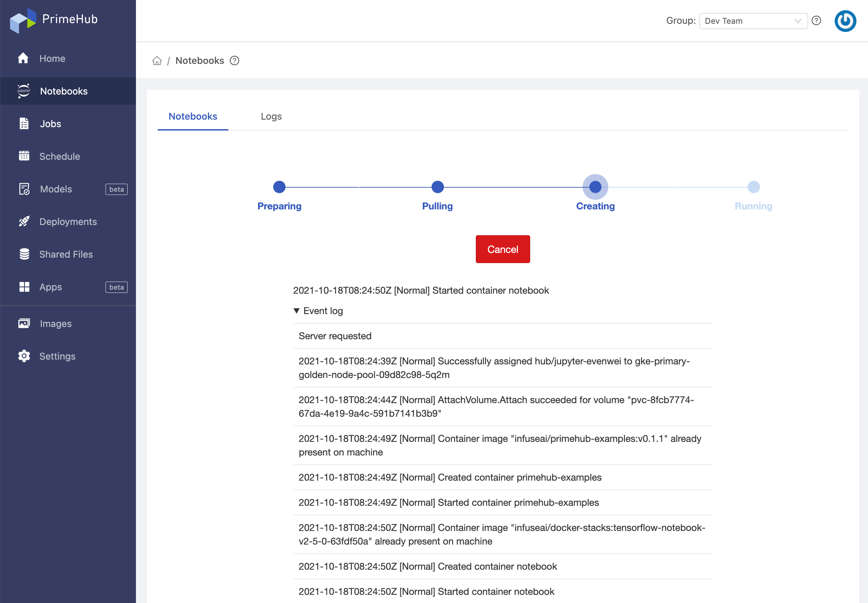Open Home in the sidebar menu
Screen dimensions: 868x603
[68, 58]
